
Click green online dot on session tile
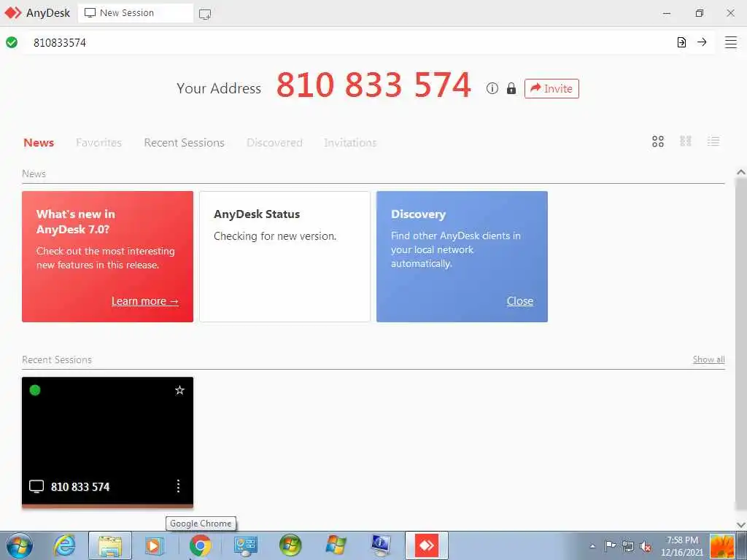35,390
